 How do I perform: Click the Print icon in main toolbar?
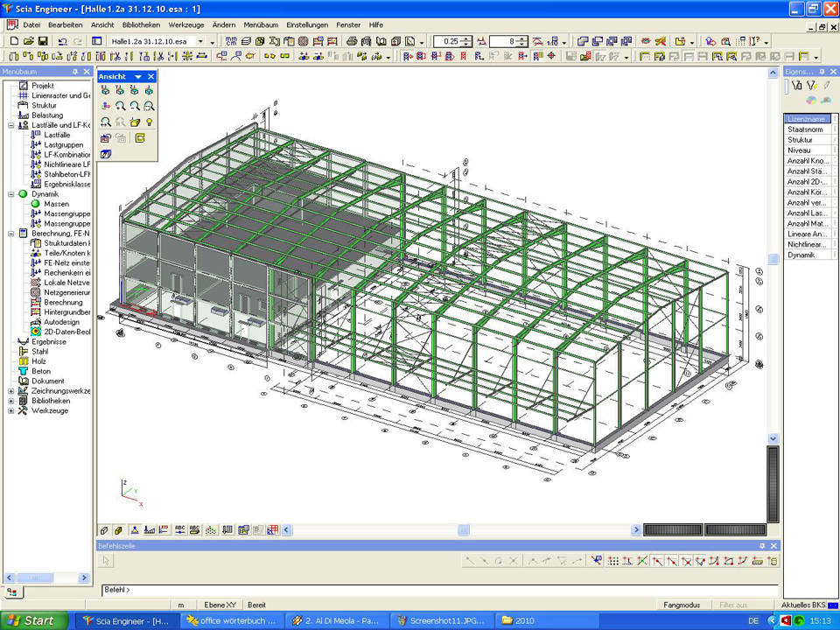pos(352,41)
